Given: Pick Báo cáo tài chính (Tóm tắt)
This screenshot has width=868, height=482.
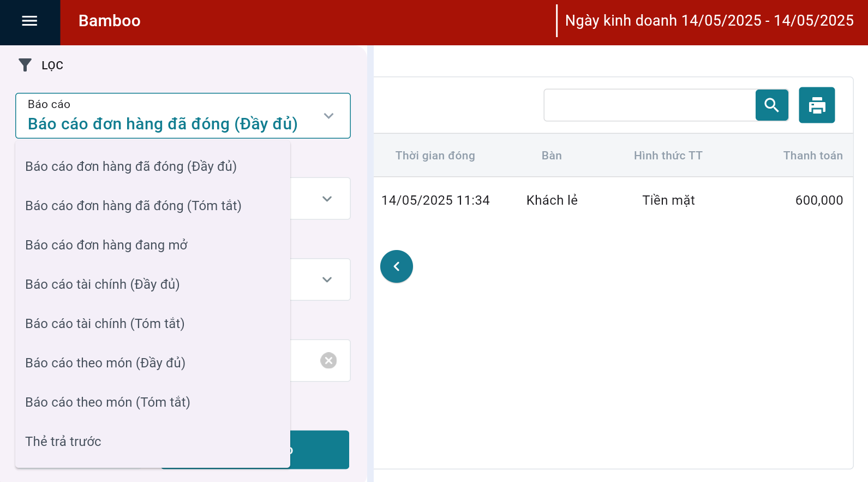Looking at the screenshot, I should click(105, 324).
